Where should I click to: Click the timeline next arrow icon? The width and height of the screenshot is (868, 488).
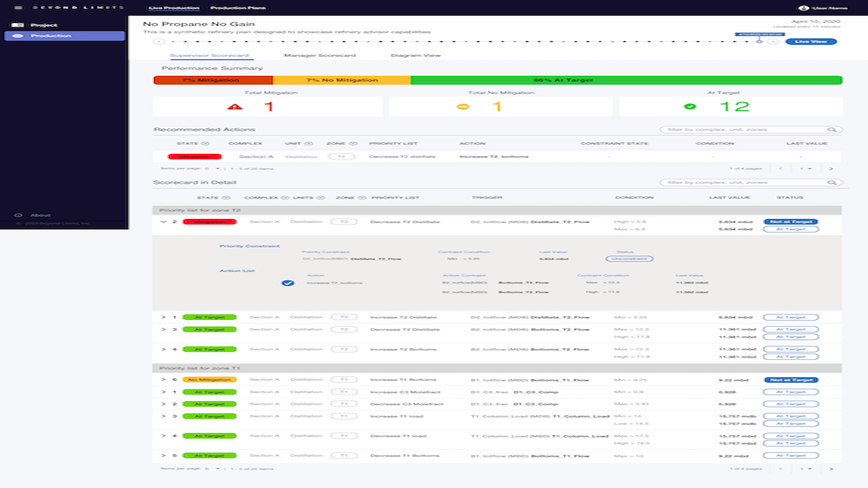tap(772, 41)
